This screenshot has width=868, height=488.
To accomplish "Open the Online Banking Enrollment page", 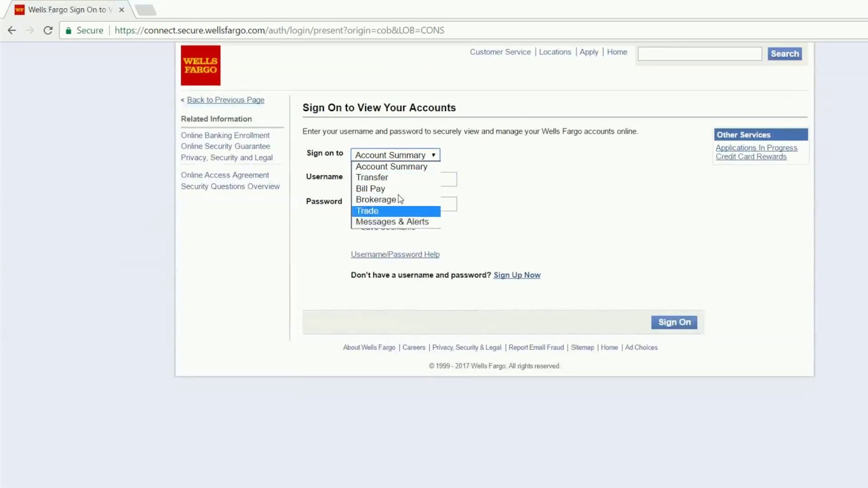I will point(225,135).
